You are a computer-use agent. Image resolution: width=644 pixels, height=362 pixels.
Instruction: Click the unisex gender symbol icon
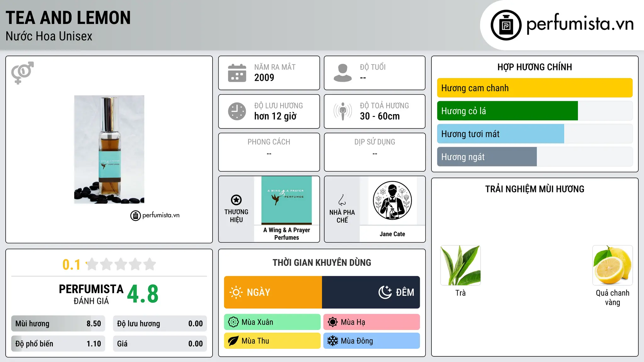coord(22,73)
